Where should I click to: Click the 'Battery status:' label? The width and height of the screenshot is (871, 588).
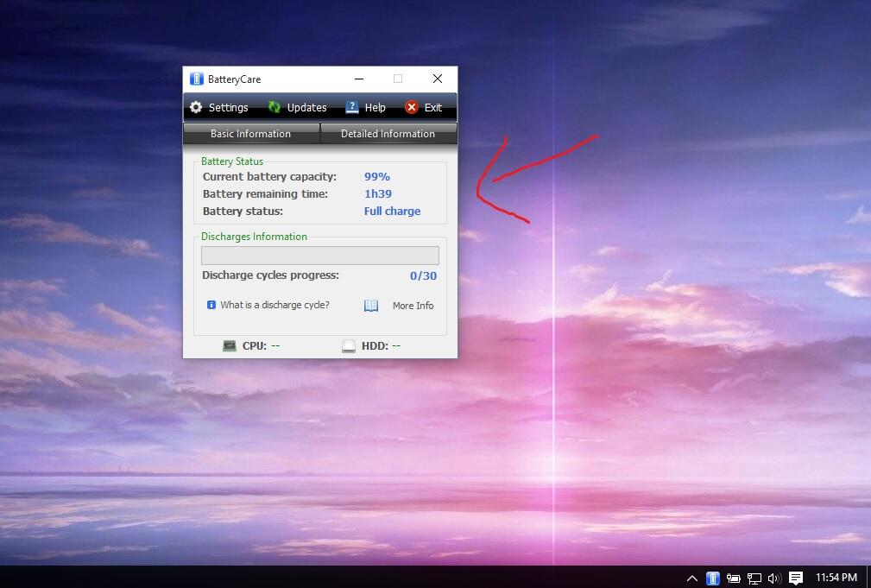(x=243, y=212)
